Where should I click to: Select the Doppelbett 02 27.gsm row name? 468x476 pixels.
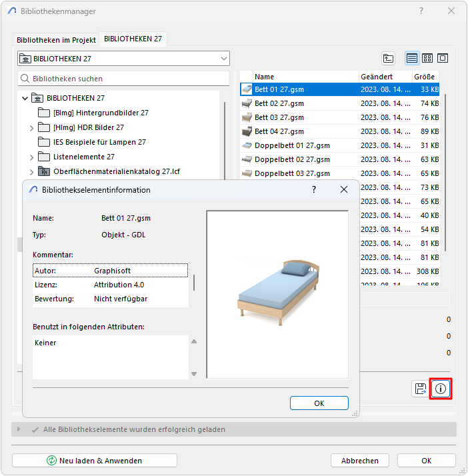292,159
